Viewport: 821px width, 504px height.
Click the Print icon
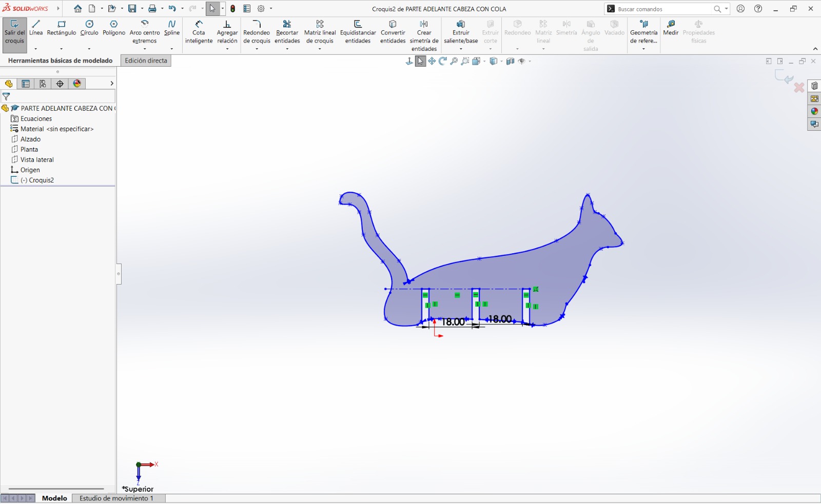click(152, 9)
